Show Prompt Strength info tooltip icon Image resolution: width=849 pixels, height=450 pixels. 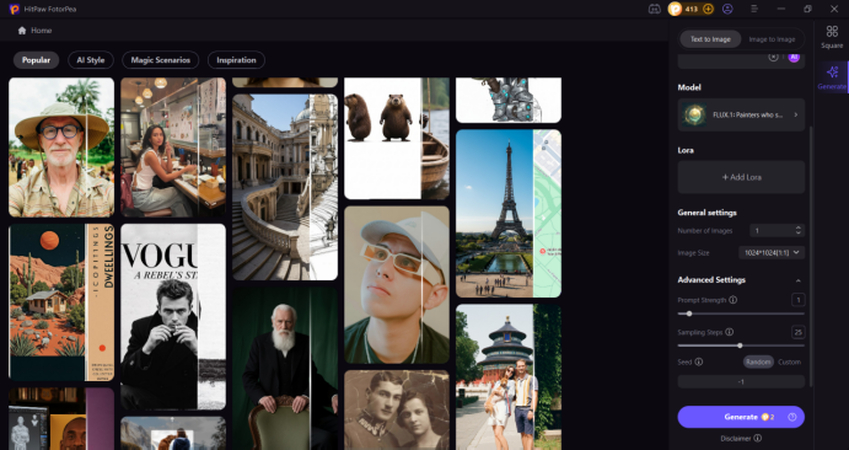733,299
